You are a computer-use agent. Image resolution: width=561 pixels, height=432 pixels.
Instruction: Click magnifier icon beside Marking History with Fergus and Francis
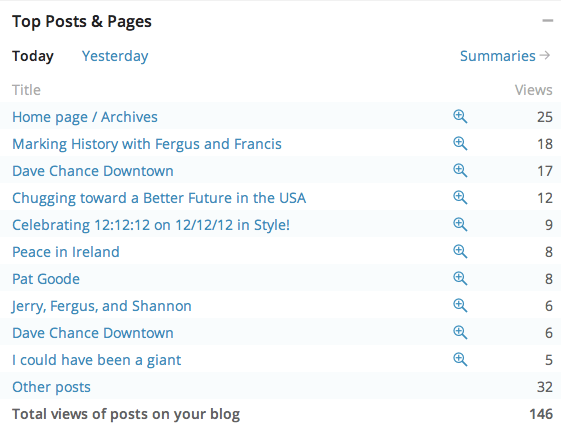tap(460, 144)
